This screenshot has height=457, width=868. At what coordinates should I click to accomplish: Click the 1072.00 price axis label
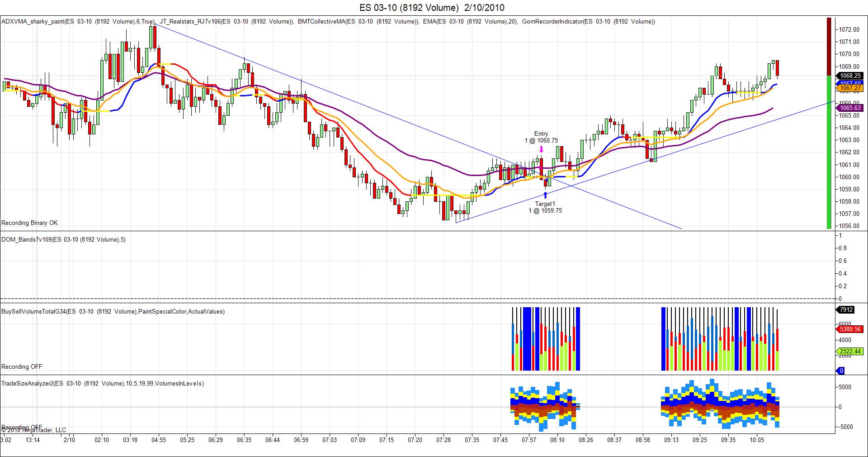point(849,29)
